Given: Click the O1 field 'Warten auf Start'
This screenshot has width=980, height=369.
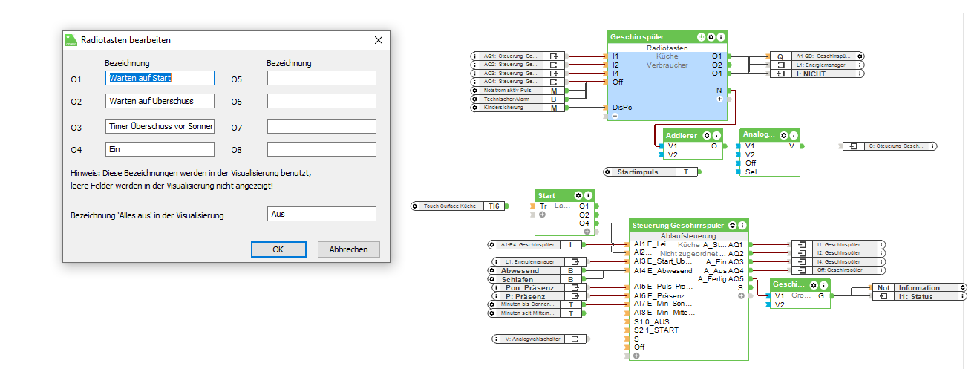Looking at the screenshot, I should pyautogui.click(x=160, y=78).
